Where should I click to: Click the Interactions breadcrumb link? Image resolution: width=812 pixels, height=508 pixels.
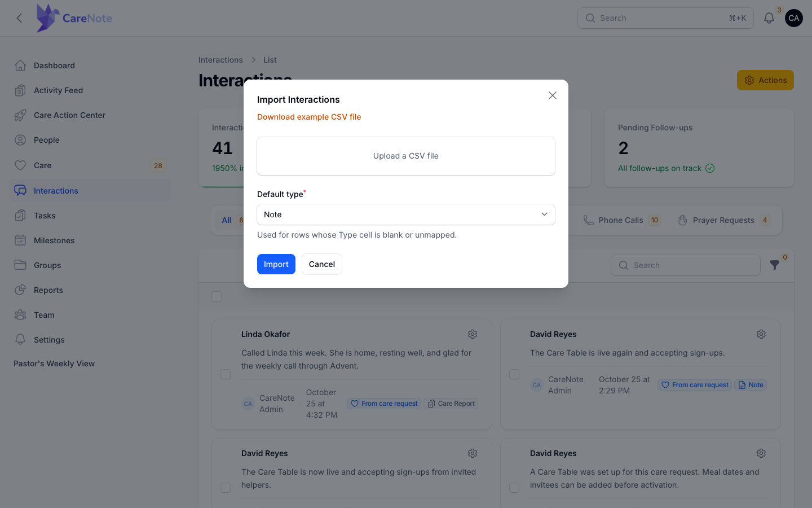point(220,60)
